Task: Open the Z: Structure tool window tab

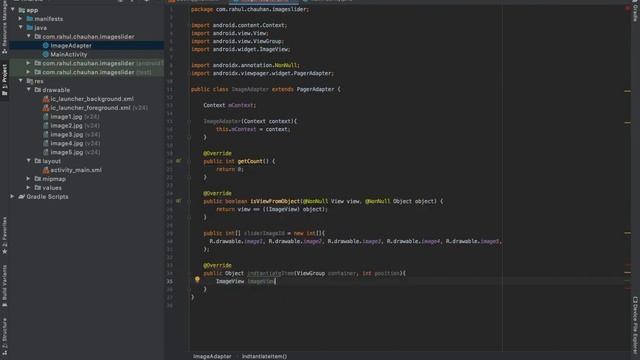Action: click(4, 336)
